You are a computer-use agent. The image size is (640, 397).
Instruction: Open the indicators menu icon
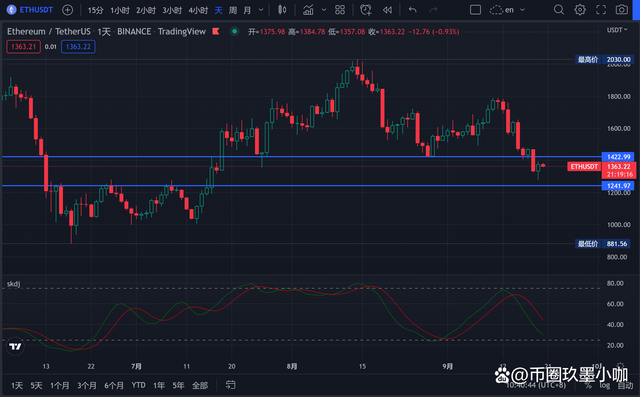point(308,10)
